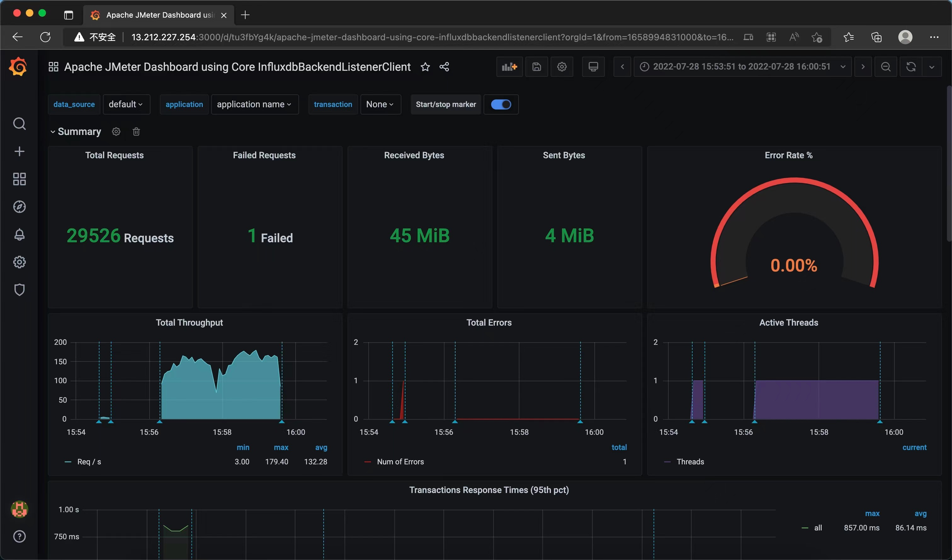Zoom out the time range

886,67
